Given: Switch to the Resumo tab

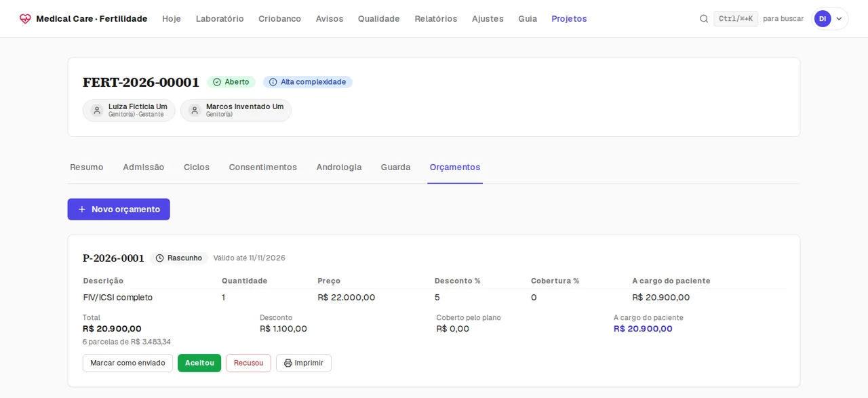Looking at the screenshot, I should click(x=87, y=167).
